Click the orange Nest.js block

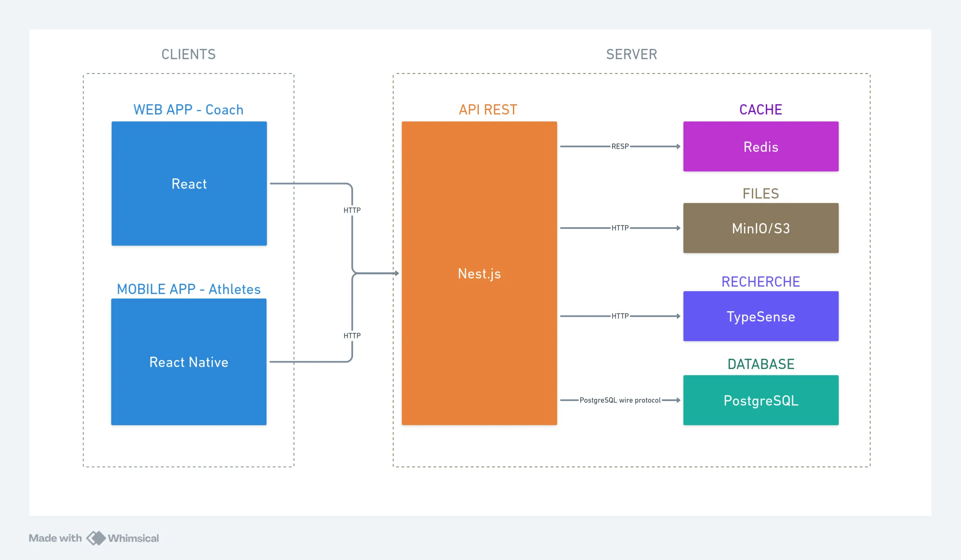479,273
